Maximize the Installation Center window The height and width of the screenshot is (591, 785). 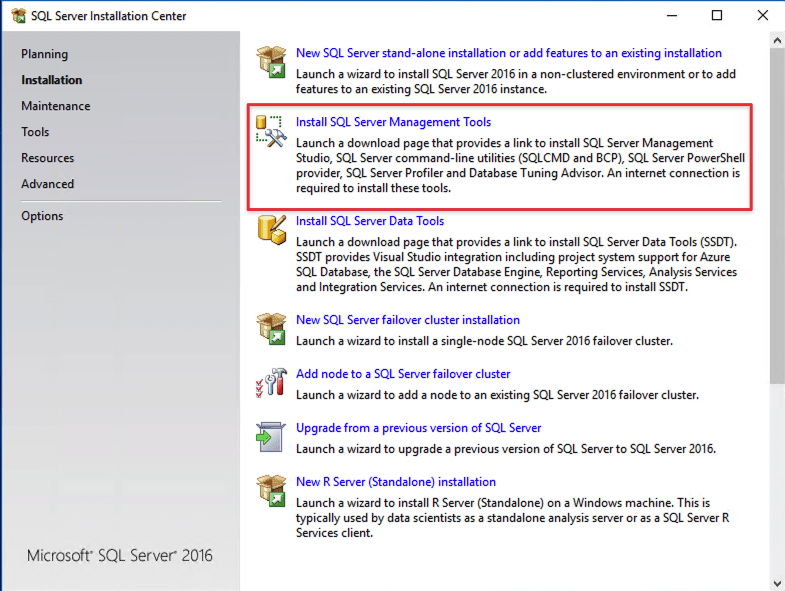point(717,16)
